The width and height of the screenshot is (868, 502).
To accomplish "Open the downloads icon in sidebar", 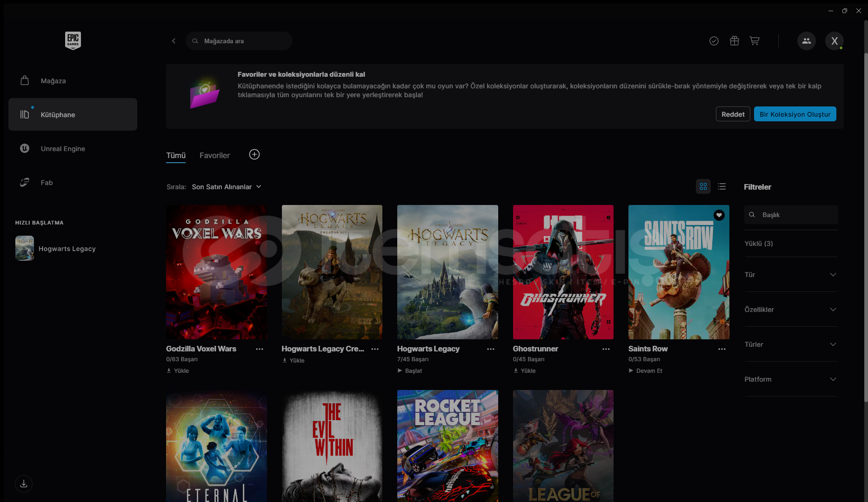I will pyautogui.click(x=24, y=484).
